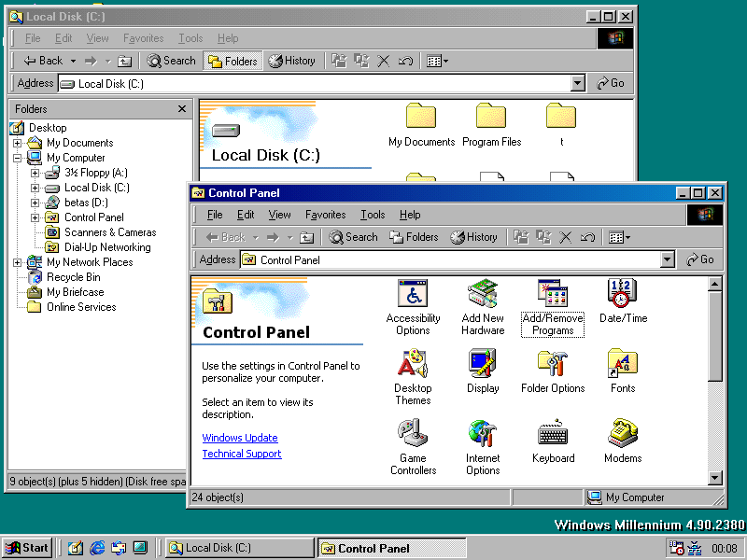747x560 pixels.
Task: Select the Add/Remove Programs icon
Action: click(x=553, y=307)
